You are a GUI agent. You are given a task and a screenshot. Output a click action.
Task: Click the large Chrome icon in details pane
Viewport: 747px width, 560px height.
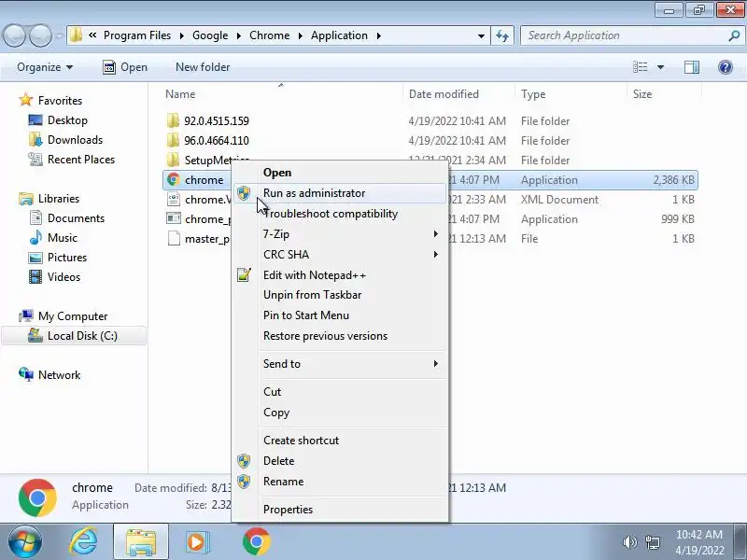[x=37, y=497]
